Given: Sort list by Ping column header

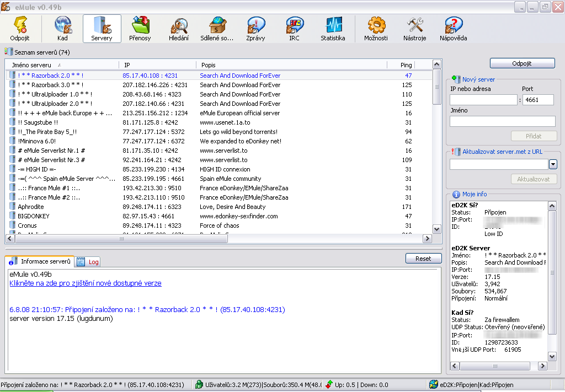Looking at the screenshot, I should coord(401,65).
